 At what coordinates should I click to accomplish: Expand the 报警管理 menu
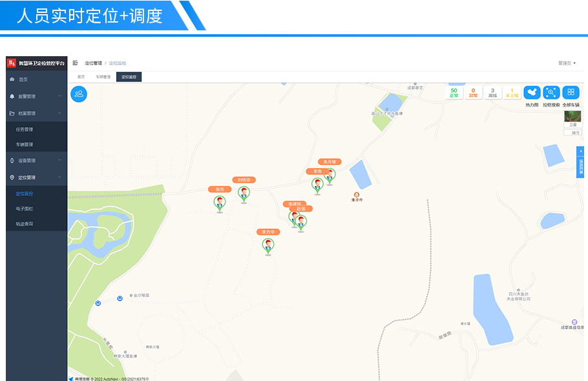[x=36, y=96]
